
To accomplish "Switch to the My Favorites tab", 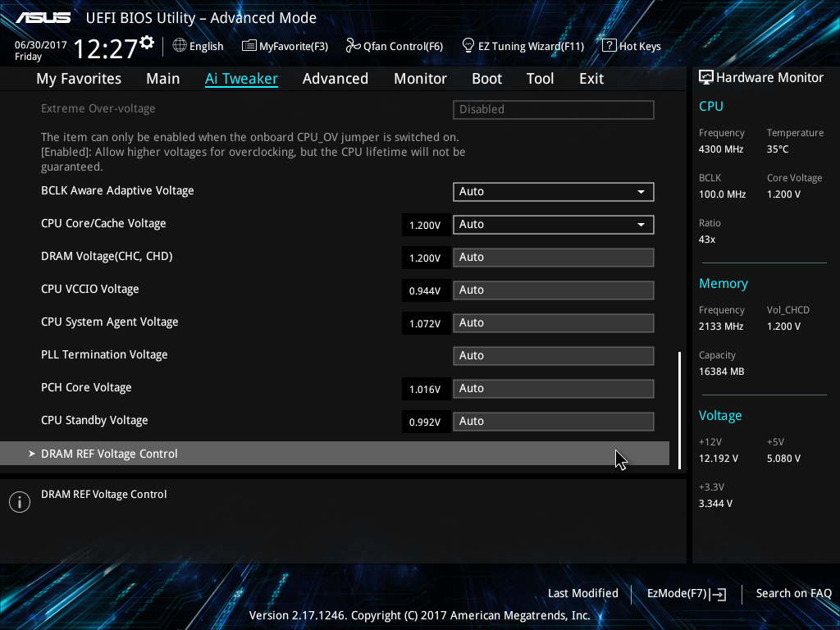I will click(79, 79).
